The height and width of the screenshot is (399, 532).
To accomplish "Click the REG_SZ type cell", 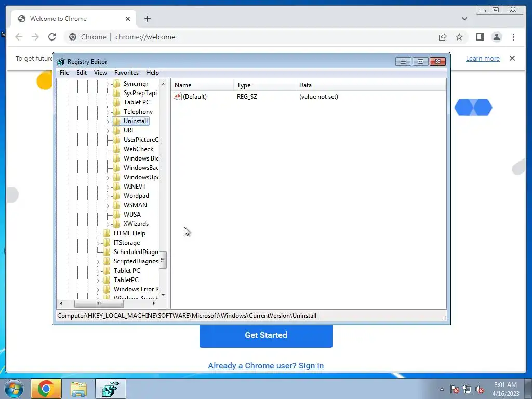I will coord(247,97).
